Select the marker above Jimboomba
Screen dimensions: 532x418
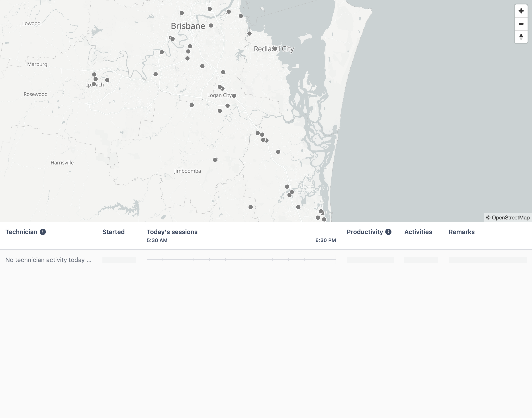(x=215, y=160)
